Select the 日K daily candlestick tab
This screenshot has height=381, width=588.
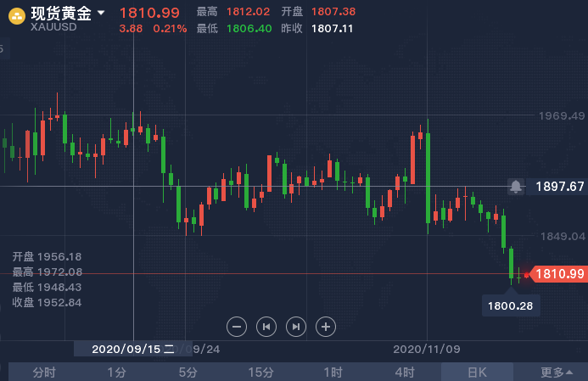click(x=477, y=372)
